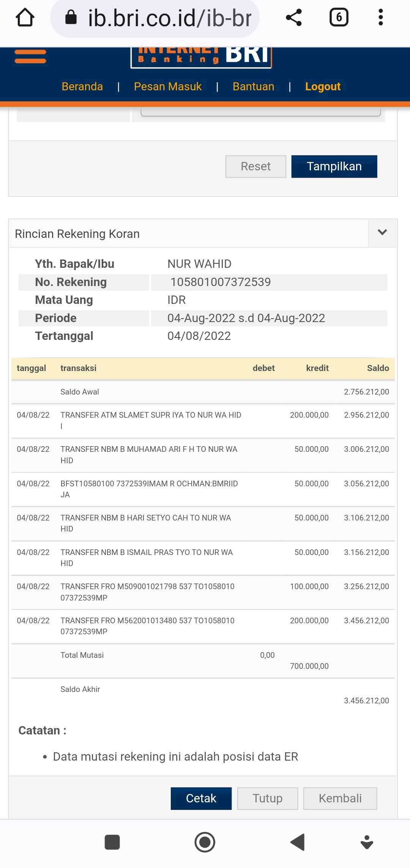
Task: Go to Beranda menu
Action: (x=82, y=86)
